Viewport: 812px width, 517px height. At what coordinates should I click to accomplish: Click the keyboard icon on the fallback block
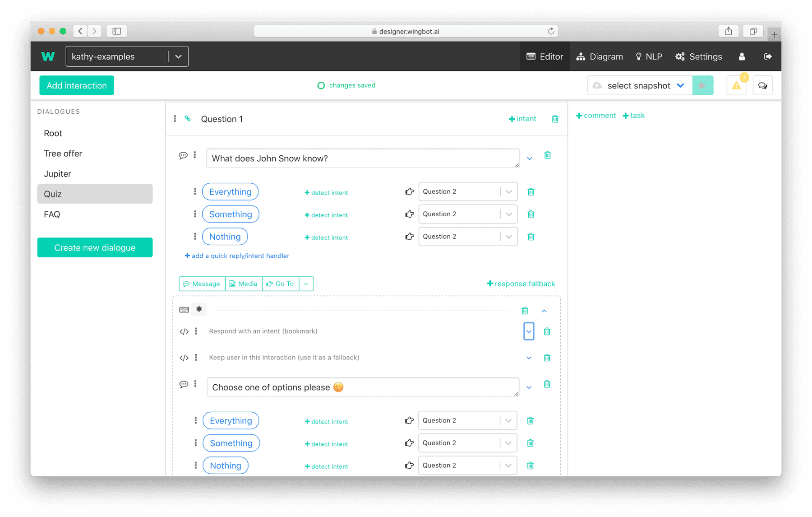pos(184,309)
